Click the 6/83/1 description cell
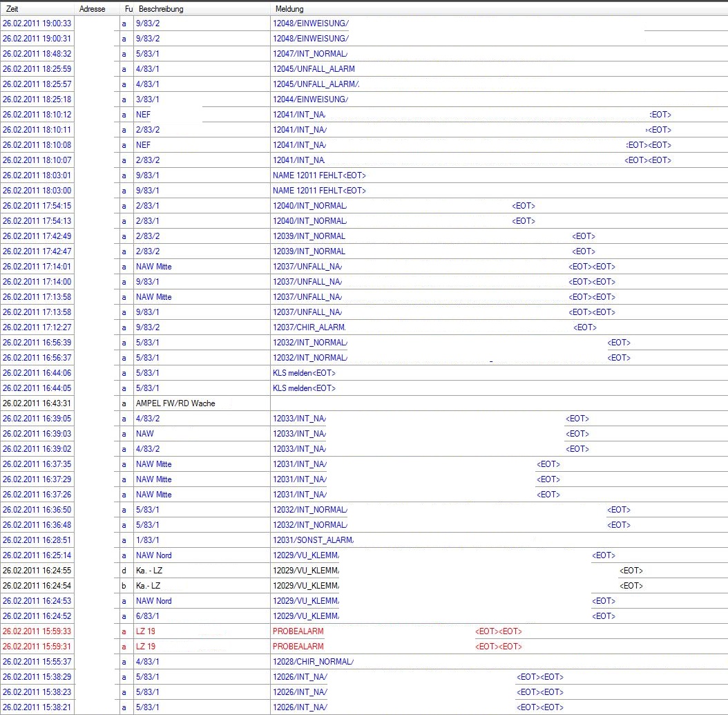This screenshot has height=715, width=728. [148, 616]
